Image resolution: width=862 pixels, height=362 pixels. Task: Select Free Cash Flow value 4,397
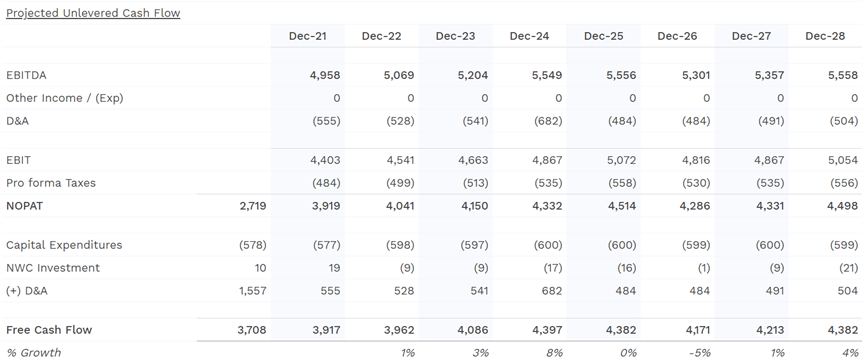547,330
